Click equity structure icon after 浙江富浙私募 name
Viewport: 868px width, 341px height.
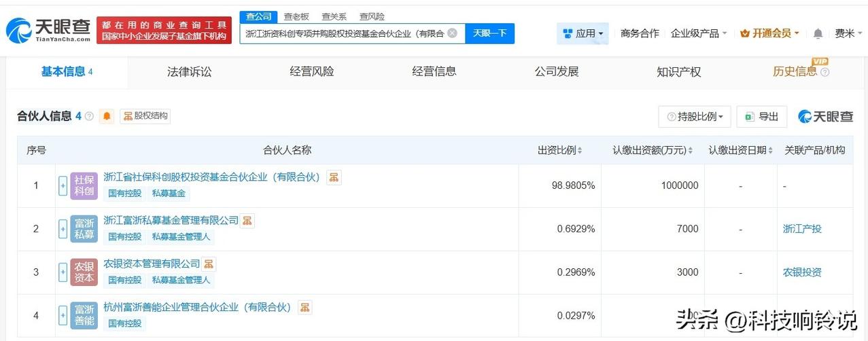coord(247,221)
